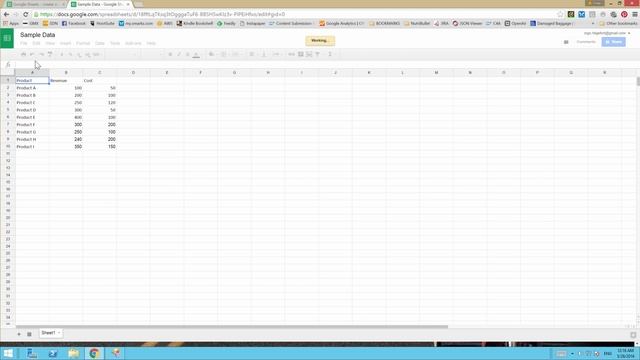
Task: Open the horizontal align dropdown
Action: [252, 54]
